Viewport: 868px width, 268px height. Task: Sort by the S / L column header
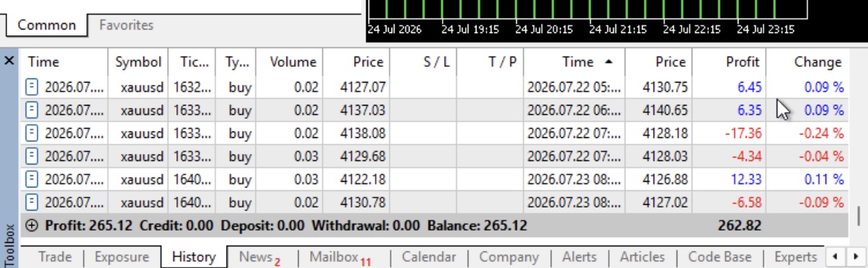(423, 62)
